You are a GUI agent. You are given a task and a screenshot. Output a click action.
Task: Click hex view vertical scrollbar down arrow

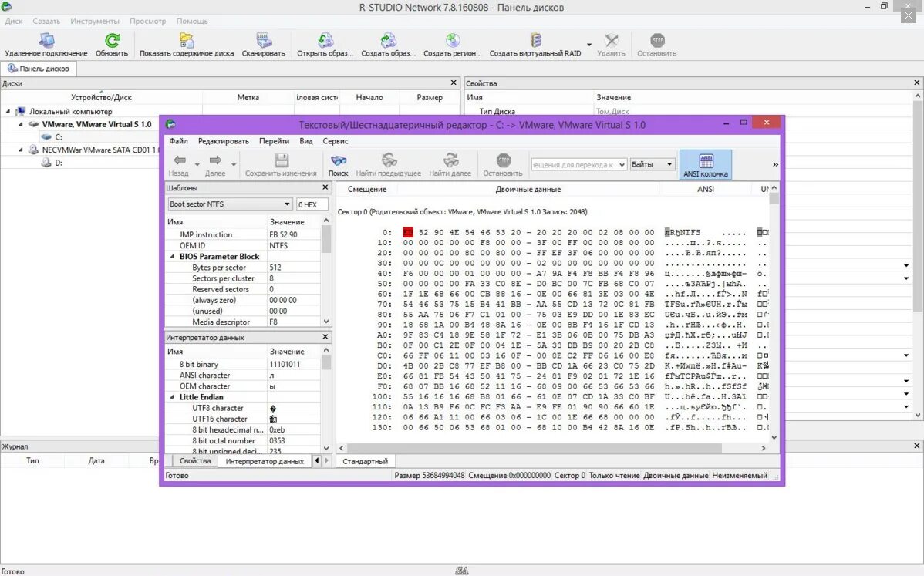coord(774,437)
